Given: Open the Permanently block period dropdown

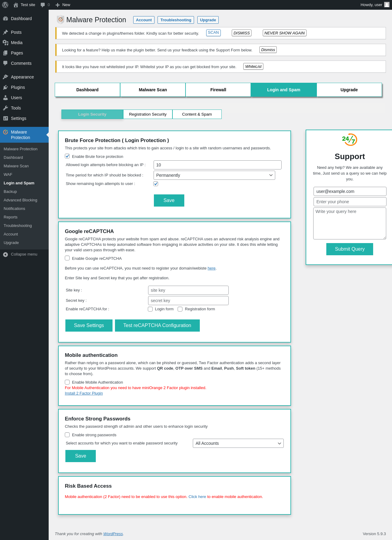Looking at the screenshot, I should pos(214,175).
